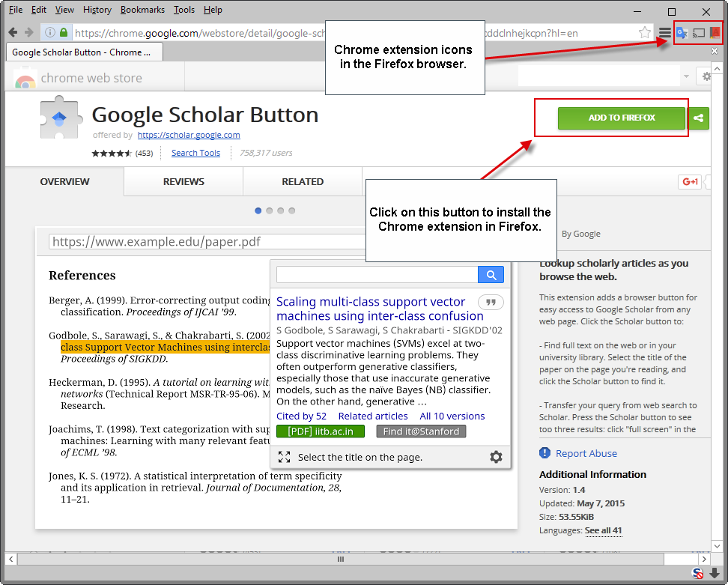Click the horizontal scrollbar thumb

pyautogui.click(x=341, y=559)
